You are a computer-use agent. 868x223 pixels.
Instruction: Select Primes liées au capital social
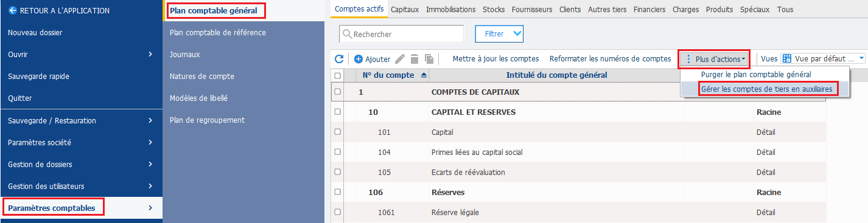[477, 152]
